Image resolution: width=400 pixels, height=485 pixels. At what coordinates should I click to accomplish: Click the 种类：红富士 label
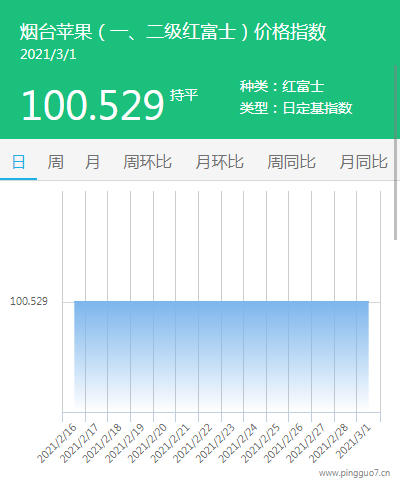pos(282,87)
